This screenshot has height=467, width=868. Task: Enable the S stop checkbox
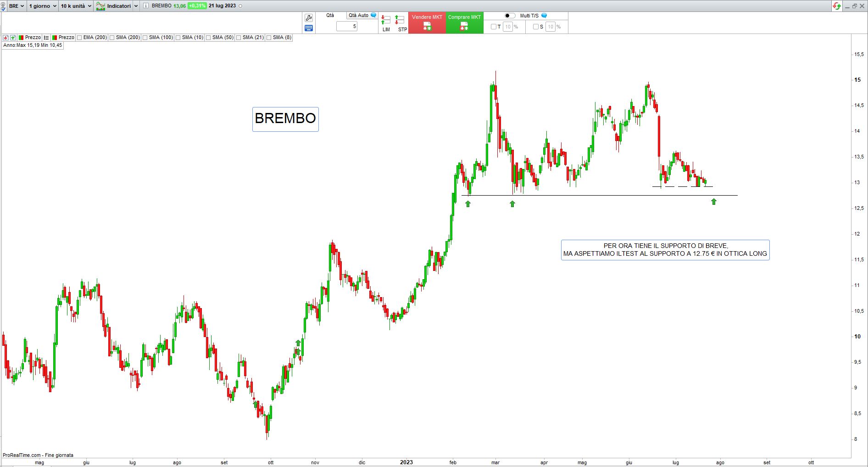point(536,27)
